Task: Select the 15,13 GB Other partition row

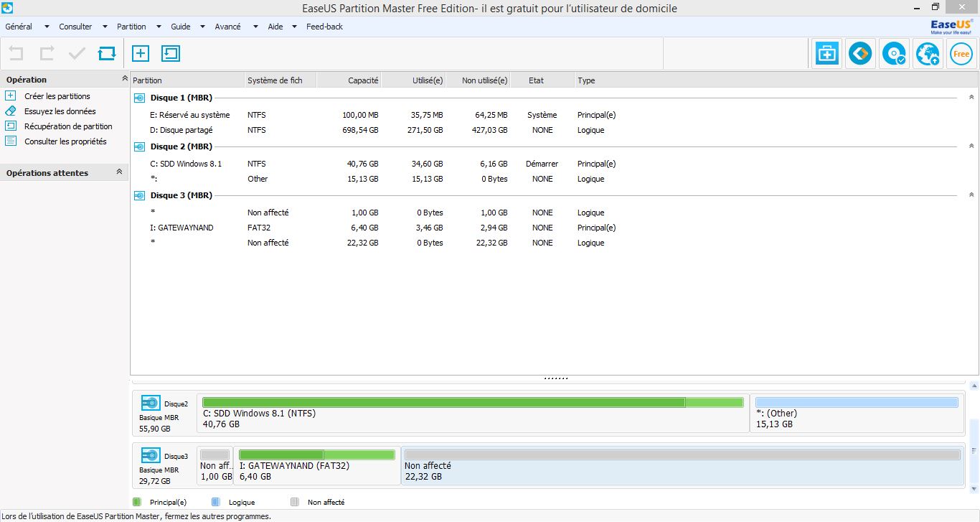Action: tap(554, 179)
